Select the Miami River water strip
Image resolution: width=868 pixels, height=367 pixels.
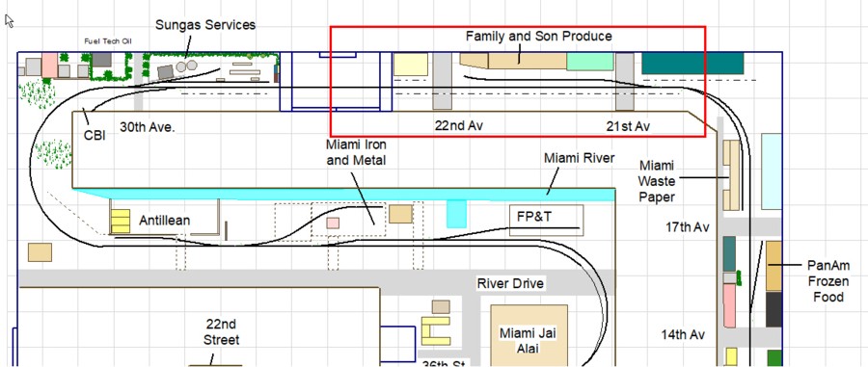pyautogui.click(x=343, y=194)
